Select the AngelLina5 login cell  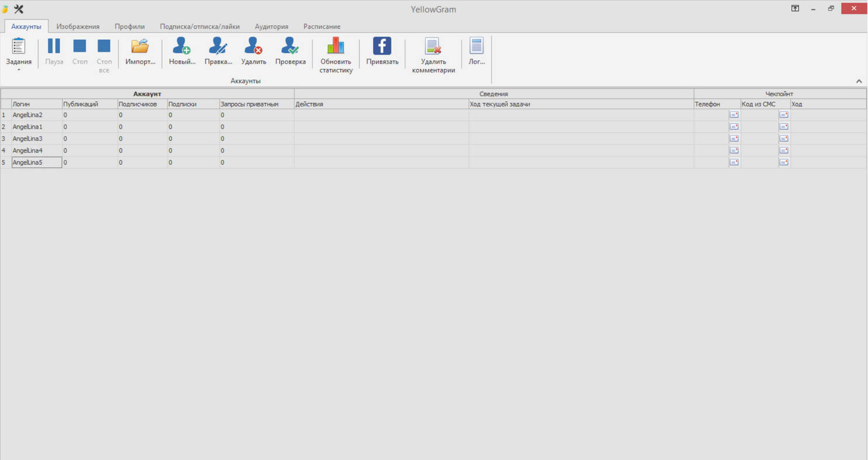36,162
